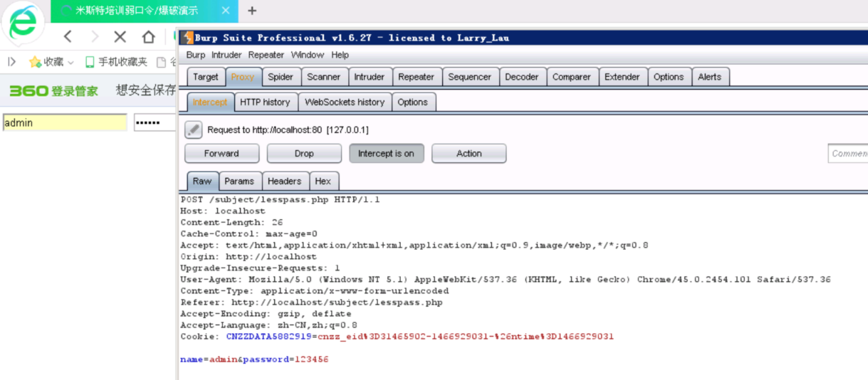Image resolution: width=868 pixels, height=380 pixels.
Task: Click the page bookmark file icon
Action: point(161,62)
